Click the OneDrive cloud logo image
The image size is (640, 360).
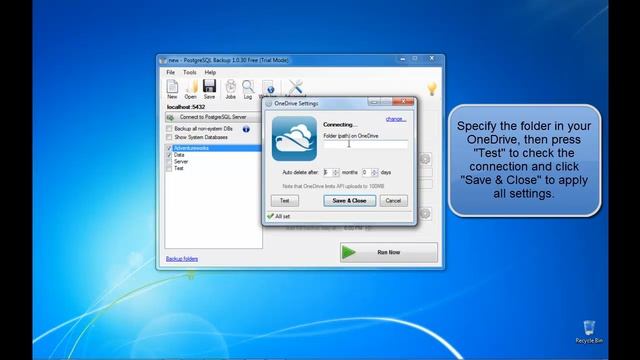pos(294,138)
